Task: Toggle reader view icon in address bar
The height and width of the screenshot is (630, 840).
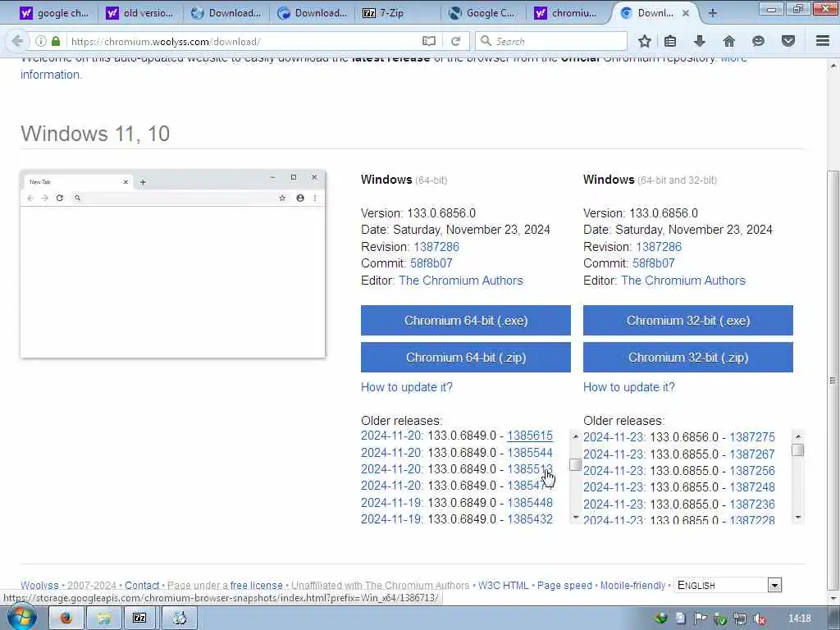Action: point(428,41)
